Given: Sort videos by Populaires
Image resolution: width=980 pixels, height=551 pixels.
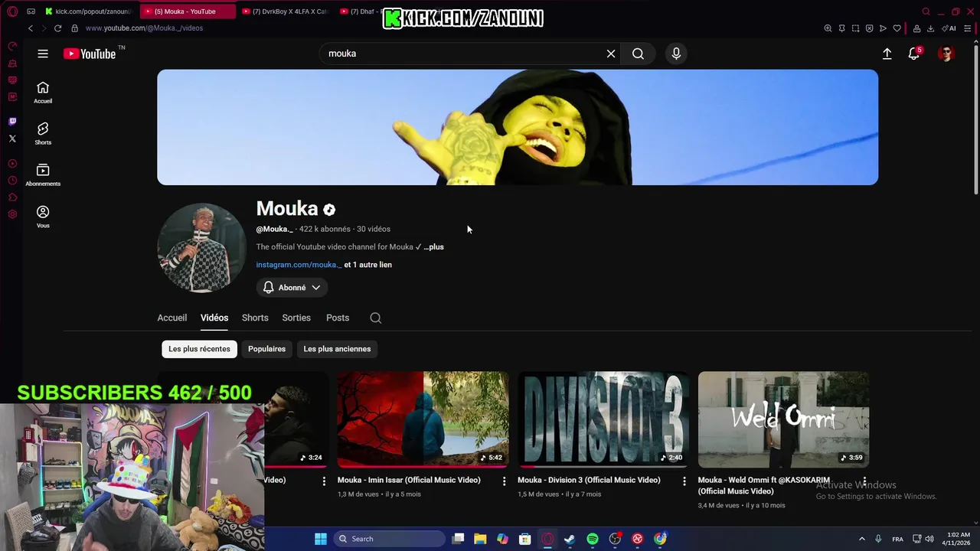Looking at the screenshot, I should 266,349.
